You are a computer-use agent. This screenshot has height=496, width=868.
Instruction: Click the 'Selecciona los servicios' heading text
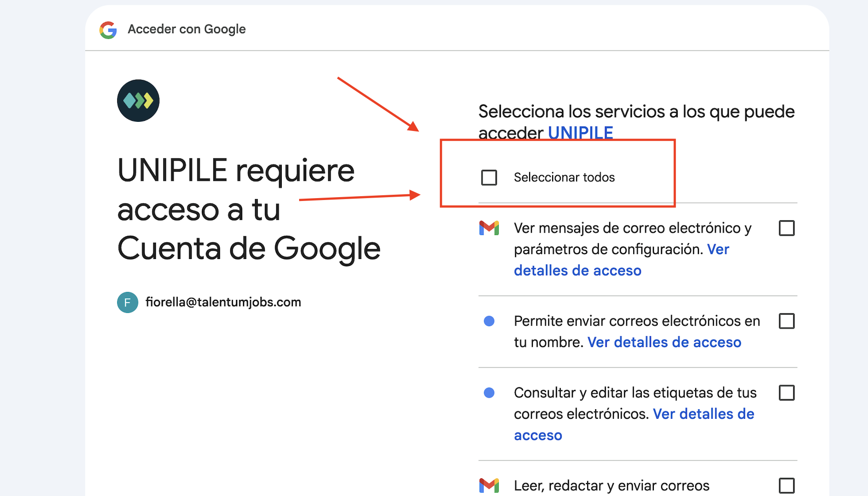[x=637, y=122]
